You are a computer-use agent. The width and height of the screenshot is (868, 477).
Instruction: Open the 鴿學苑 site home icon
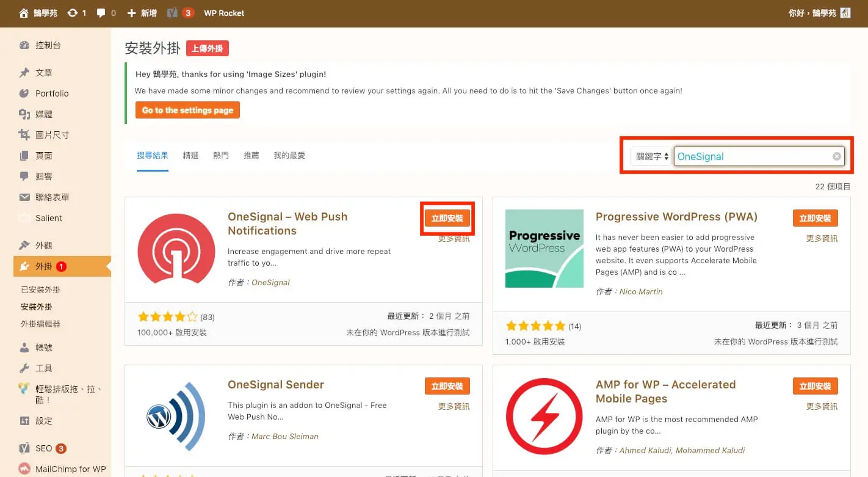pos(24,13)
